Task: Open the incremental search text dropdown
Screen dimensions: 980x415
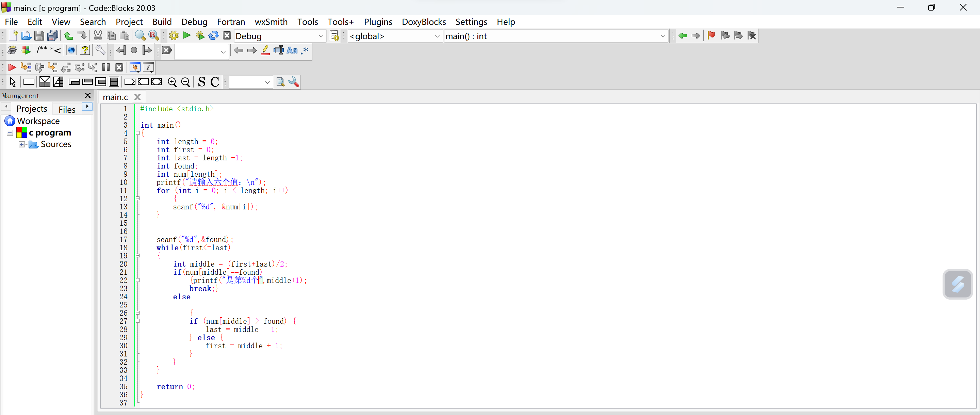Action: (x=223, y=52)
